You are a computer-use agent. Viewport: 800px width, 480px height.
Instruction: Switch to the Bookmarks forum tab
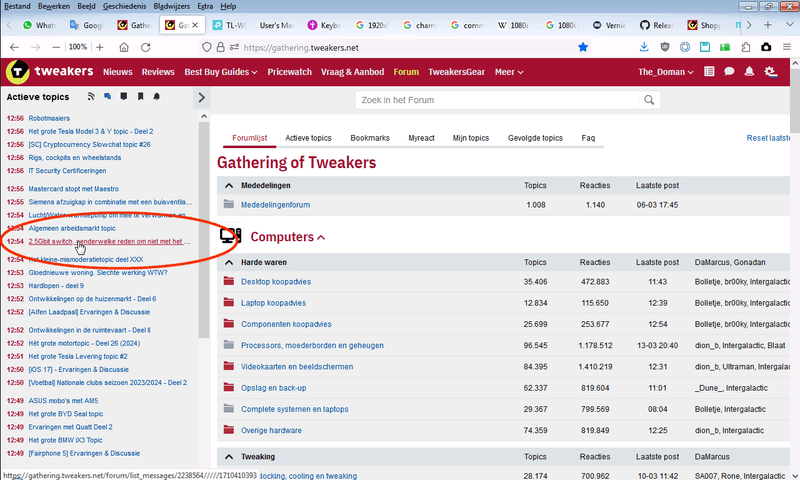pyautogui.click(x=370, y=138)
